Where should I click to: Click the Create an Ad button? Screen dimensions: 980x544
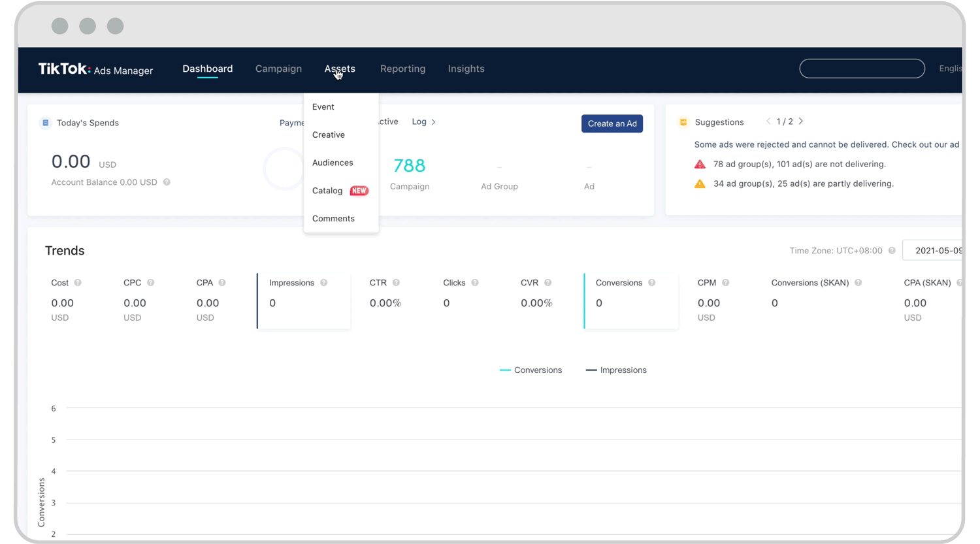pyautogui.click(x=612, y=123)
